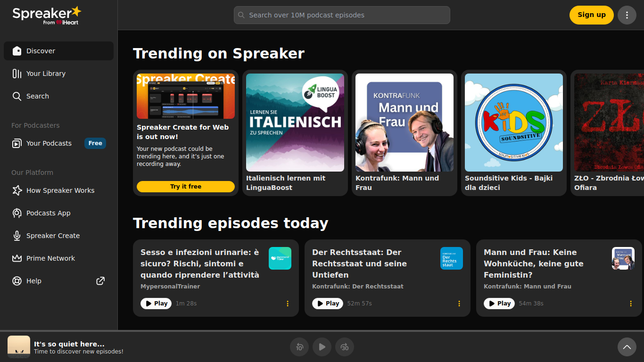Click the Spreaker logo
The image size is (644, 362).
47,16
